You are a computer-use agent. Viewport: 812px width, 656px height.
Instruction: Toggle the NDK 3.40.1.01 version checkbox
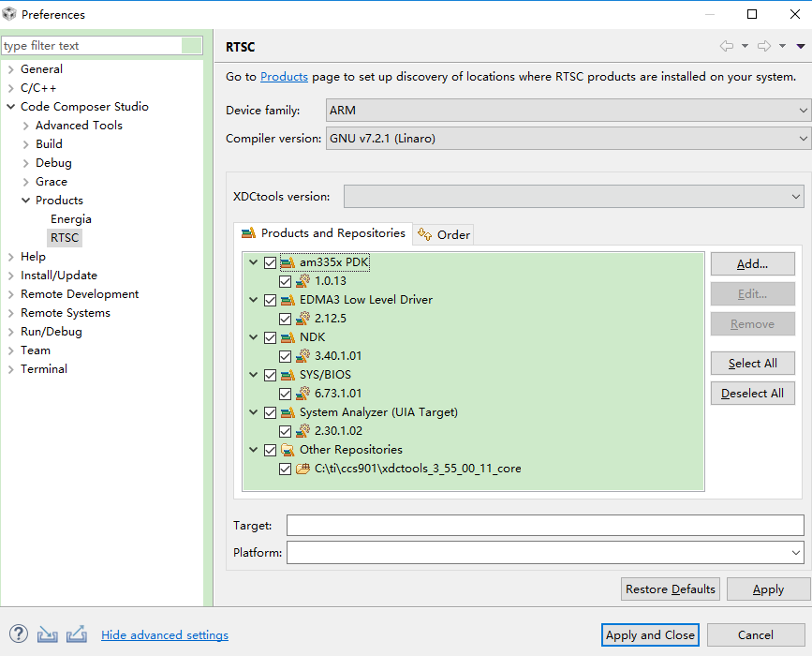click(x=285, y=356)
